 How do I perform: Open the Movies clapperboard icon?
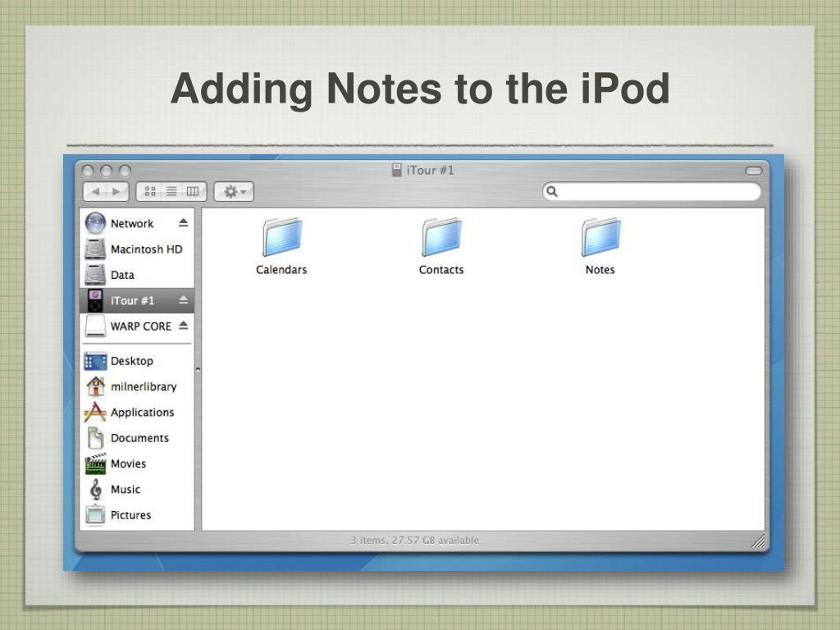(95, 463)
